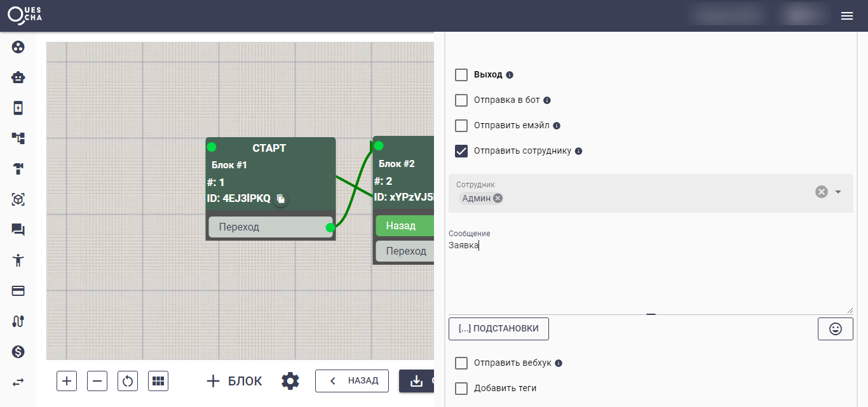Enable the Отправить вебхук checkbox
This screenshot has width=868, height=407.
coord(461,363)
